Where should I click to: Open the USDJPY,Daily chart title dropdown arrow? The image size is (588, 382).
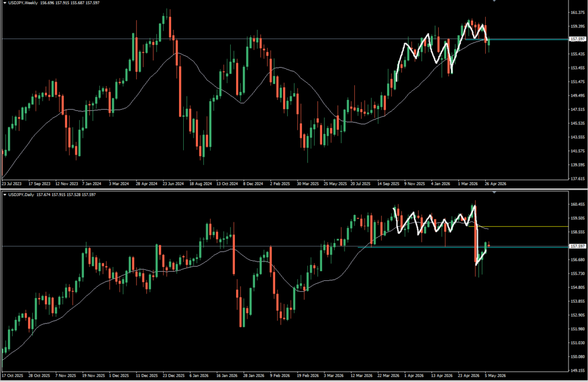tap(5, 195)
